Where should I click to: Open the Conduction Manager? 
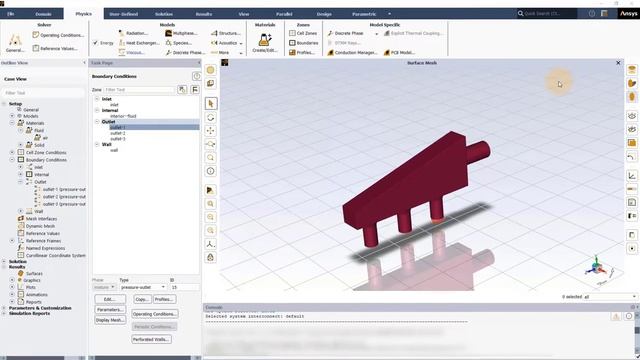tap(352, 53)
